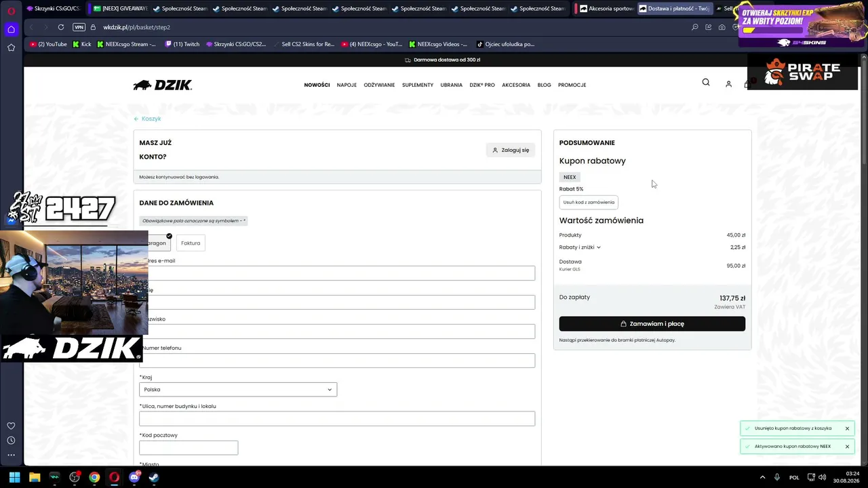Screen dimensions: 868x488
Task: Open the sidebar three-dots more menu
Action: coord(11,455)
